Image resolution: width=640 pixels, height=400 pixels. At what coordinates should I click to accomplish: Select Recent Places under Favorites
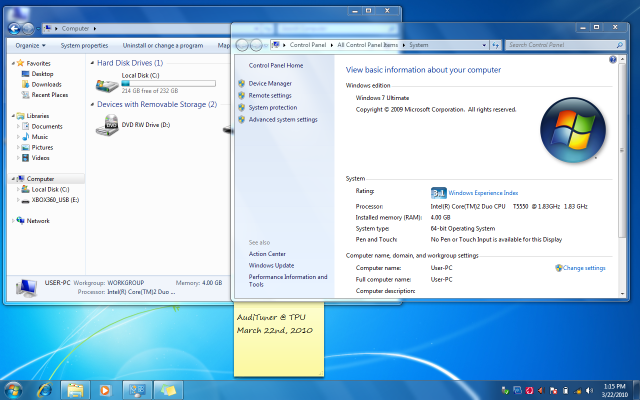50,95
